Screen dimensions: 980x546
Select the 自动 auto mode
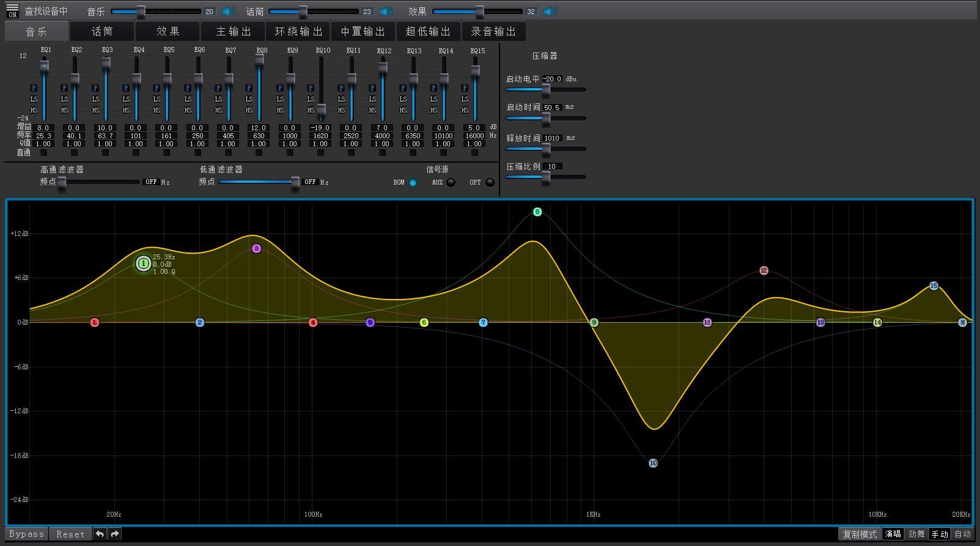(963, 534)
